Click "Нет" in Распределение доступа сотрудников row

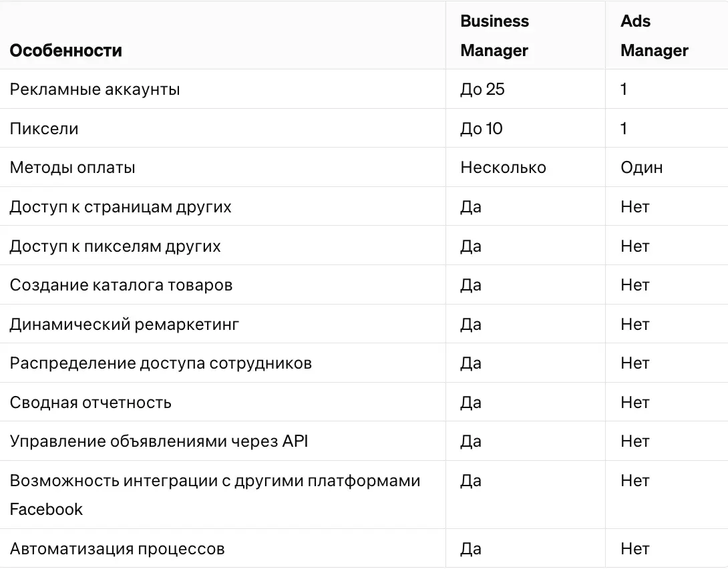(634, 363)
